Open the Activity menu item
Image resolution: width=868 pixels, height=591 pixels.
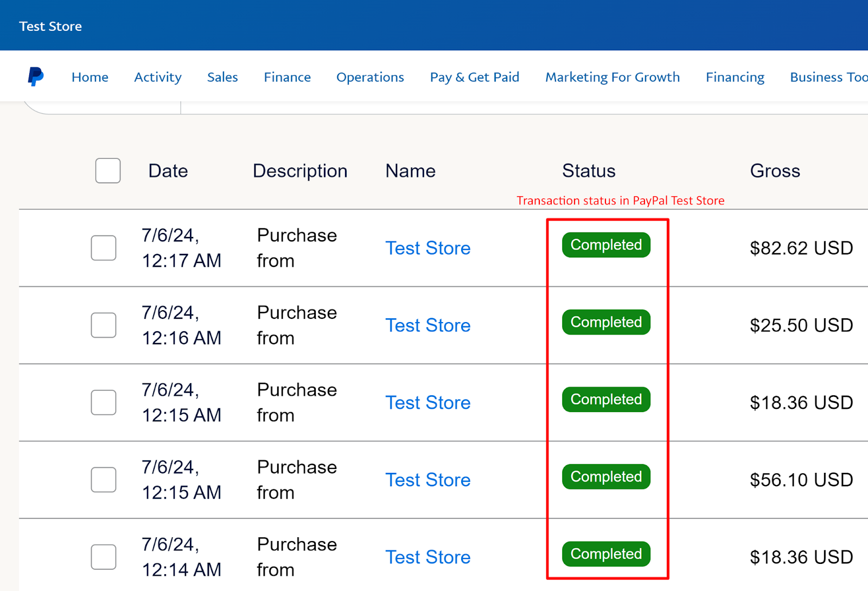[x=158, y=77]
